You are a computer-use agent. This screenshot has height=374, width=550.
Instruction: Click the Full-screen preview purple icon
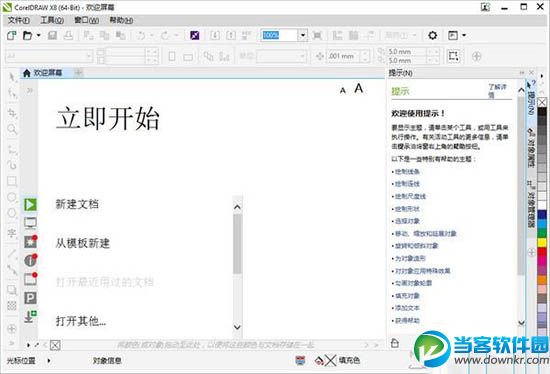tap(195, 35)
